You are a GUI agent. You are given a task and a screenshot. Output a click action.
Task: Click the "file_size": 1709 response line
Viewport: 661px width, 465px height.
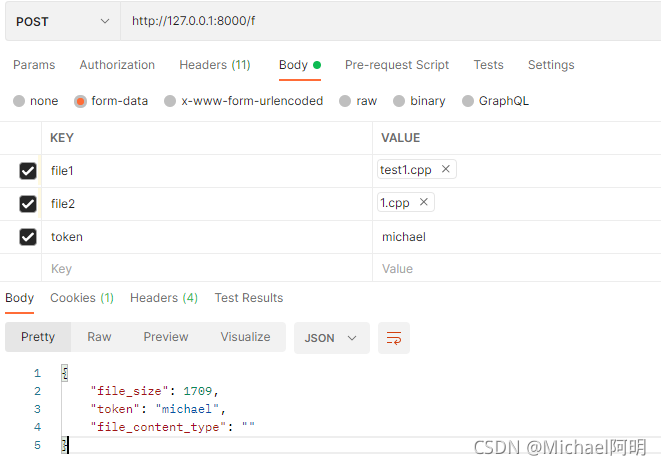155,391
